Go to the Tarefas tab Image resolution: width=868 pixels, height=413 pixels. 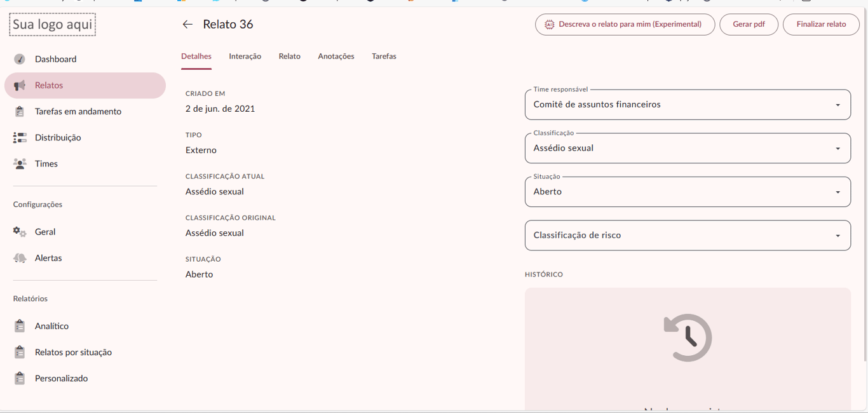click(x=384, y=57)
